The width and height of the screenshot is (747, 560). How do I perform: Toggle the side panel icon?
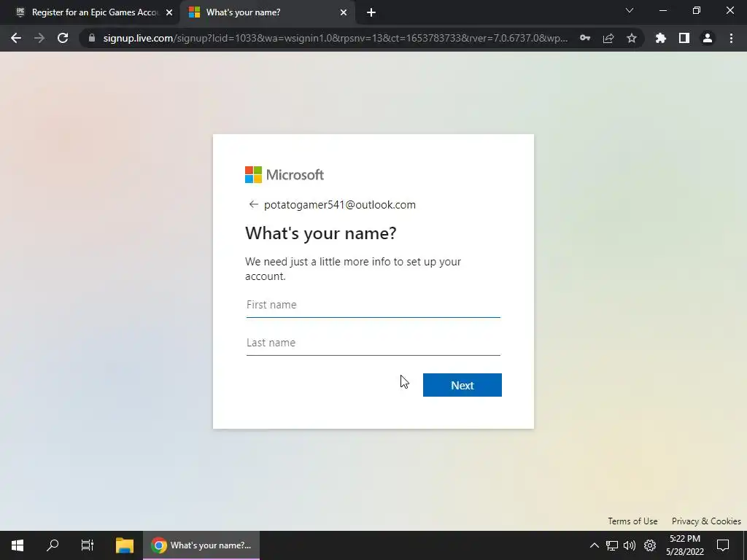point(684,38)
